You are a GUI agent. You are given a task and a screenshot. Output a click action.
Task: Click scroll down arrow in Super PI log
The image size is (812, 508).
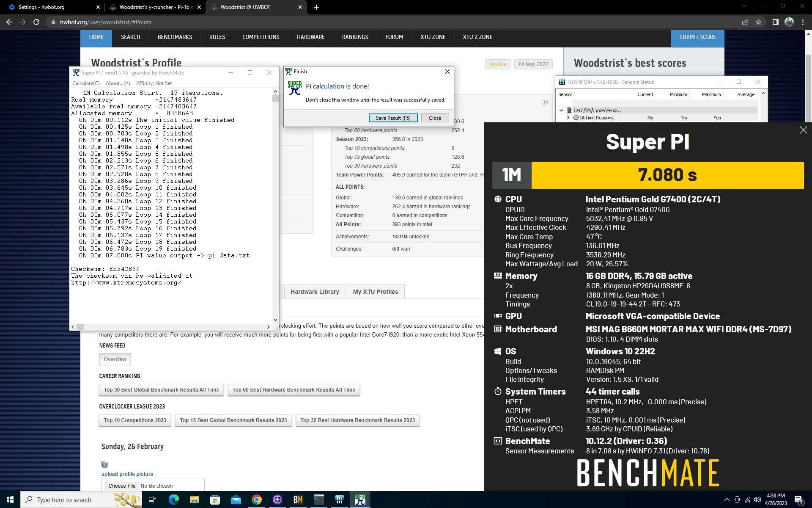pos(276,320)
